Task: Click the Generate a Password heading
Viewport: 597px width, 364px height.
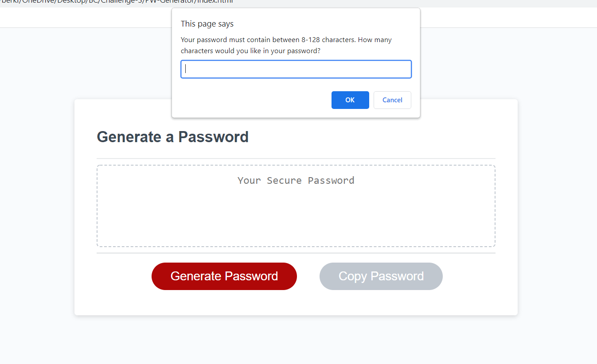Action: (172, 137)
